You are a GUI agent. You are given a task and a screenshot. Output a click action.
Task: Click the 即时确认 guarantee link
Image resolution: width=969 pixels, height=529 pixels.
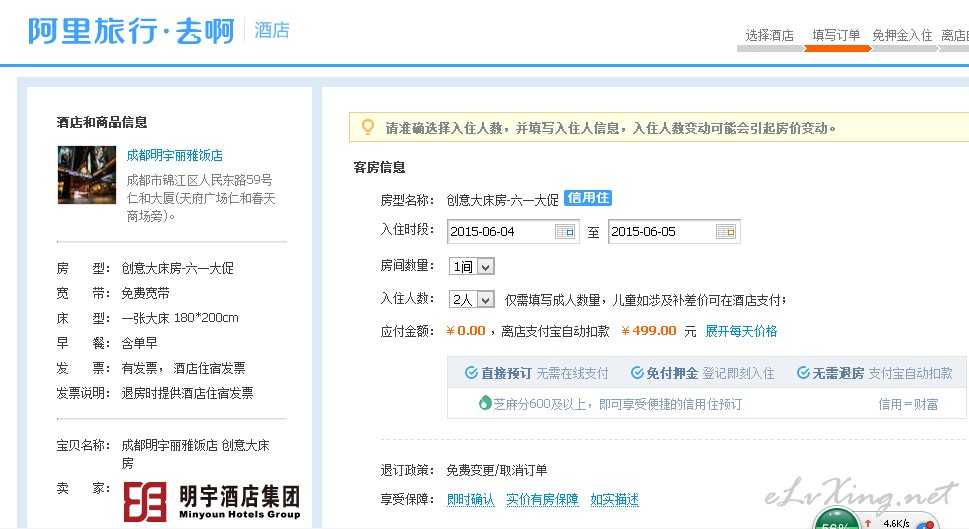[470, 499]
